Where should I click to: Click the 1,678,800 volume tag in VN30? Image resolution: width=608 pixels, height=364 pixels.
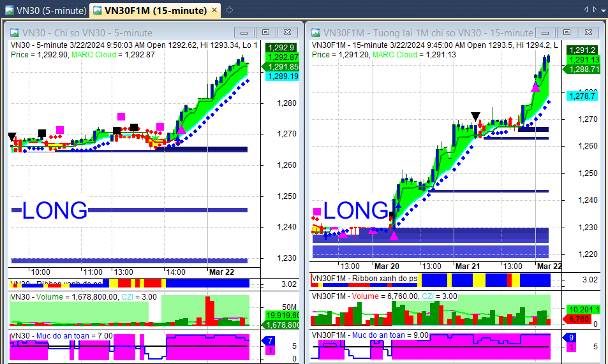[x=281, y=325]
